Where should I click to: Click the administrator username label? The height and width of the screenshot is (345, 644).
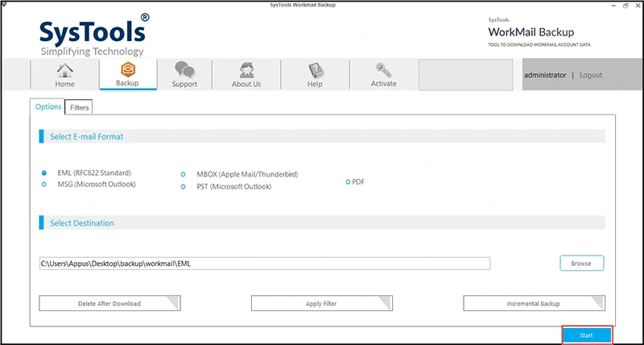pyautogui.click(x=545, y=75)
